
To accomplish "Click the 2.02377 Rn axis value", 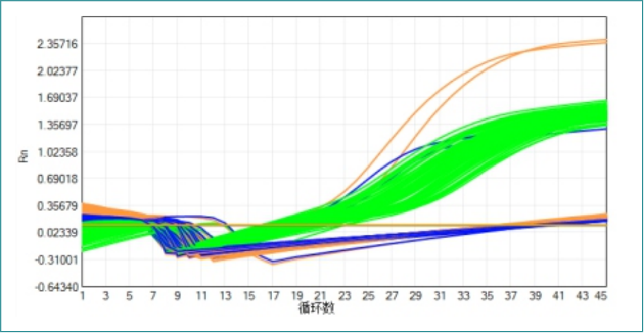I will (x=56, y=71).
